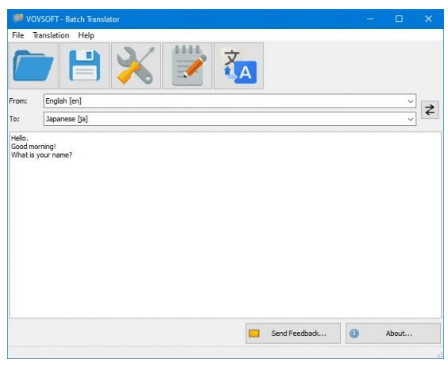Click the notepad with pencil icon
The image size is (448, 365).
[x=187, y=65]
